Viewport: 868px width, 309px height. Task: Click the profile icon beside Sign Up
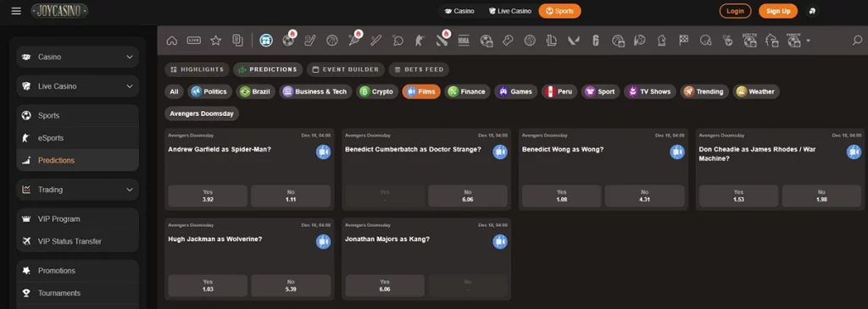[x=812, y=11]
